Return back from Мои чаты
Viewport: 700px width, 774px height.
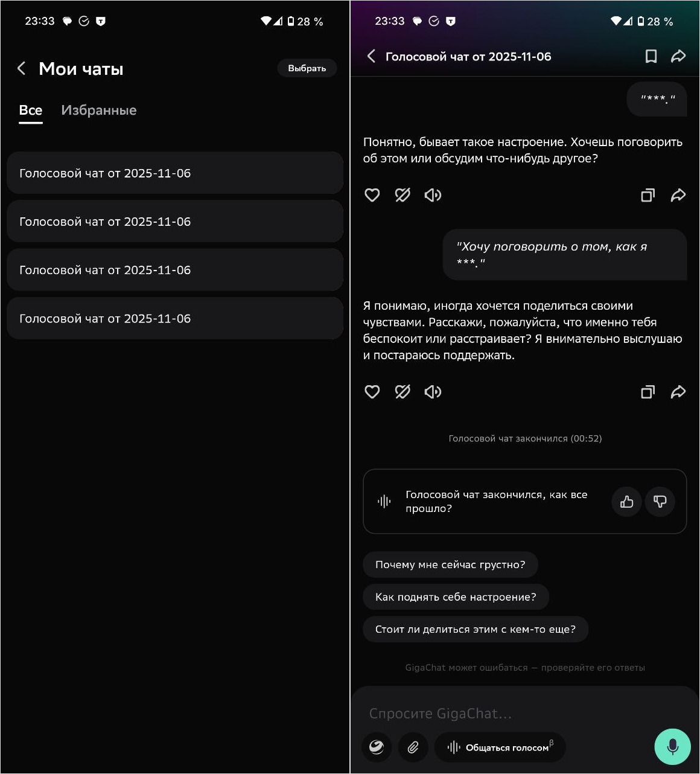21,68
